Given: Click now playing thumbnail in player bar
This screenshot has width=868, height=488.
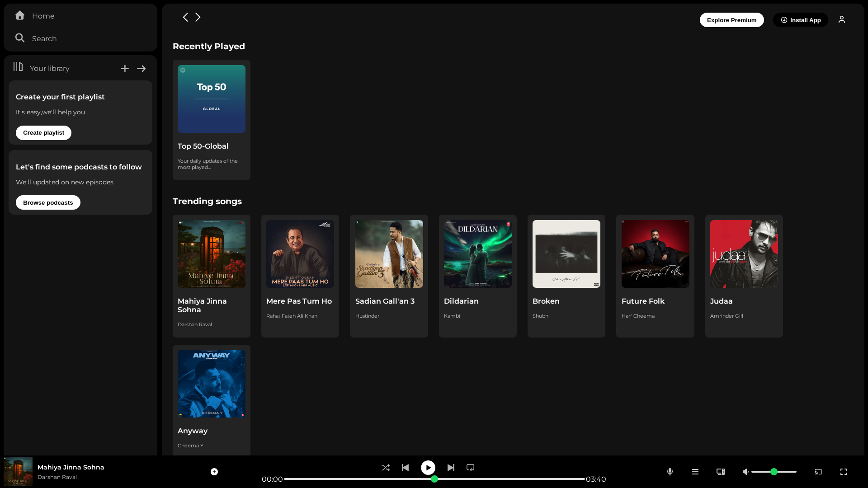Looking at the screenshot, I should click(18, 472).
